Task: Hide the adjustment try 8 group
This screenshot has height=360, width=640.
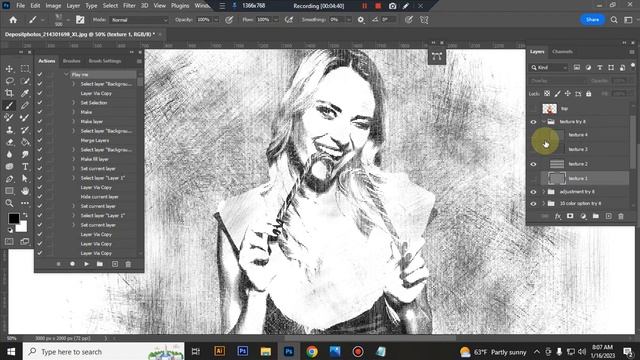Action: point(533,192)
